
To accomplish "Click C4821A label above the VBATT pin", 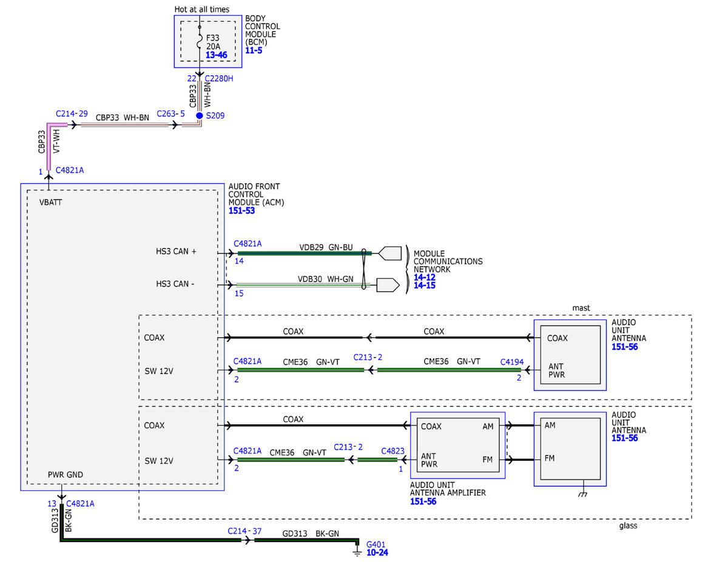I will (x=69, y=170).
